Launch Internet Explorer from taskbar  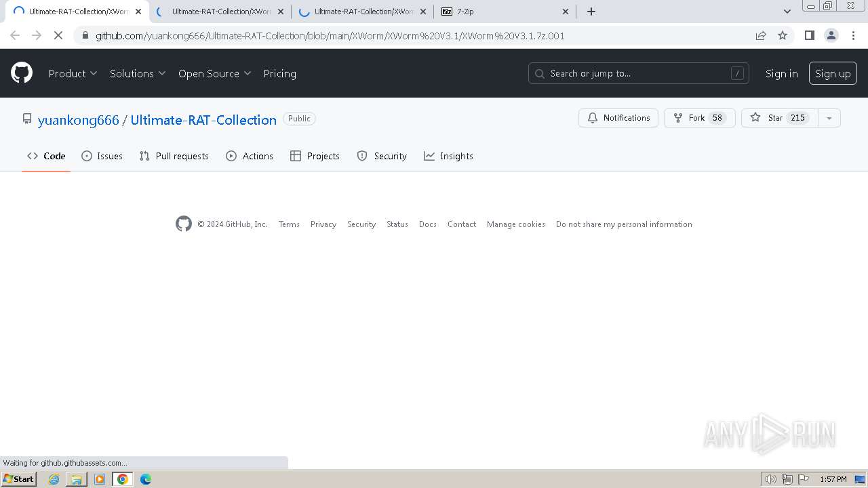54,479
